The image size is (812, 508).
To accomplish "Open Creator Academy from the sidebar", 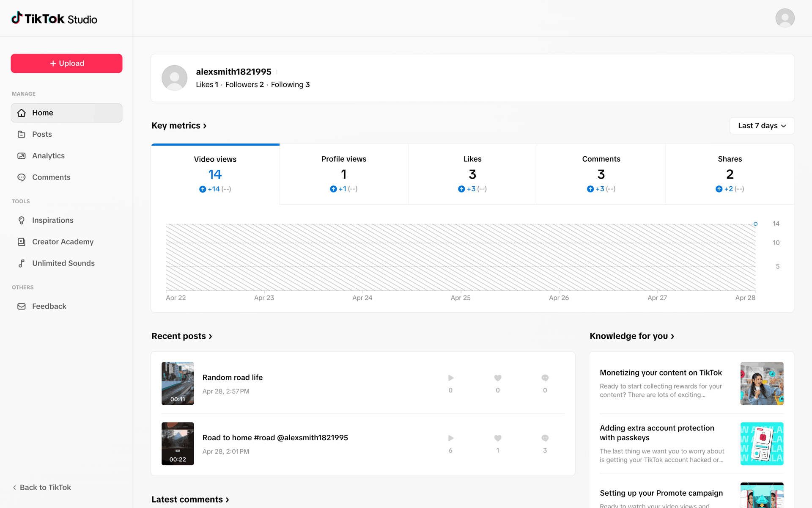I will click(66, 242).
